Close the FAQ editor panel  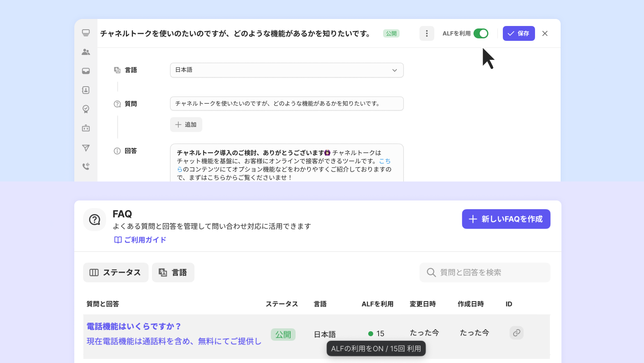pos(545,33)
